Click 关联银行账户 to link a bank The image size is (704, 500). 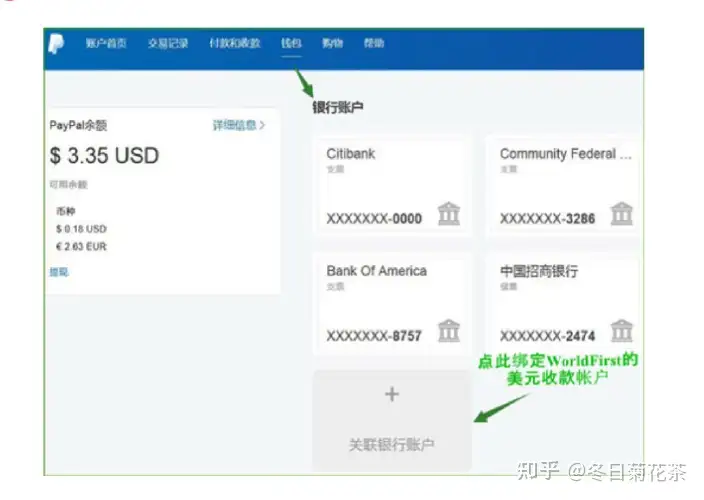point(392,445)
